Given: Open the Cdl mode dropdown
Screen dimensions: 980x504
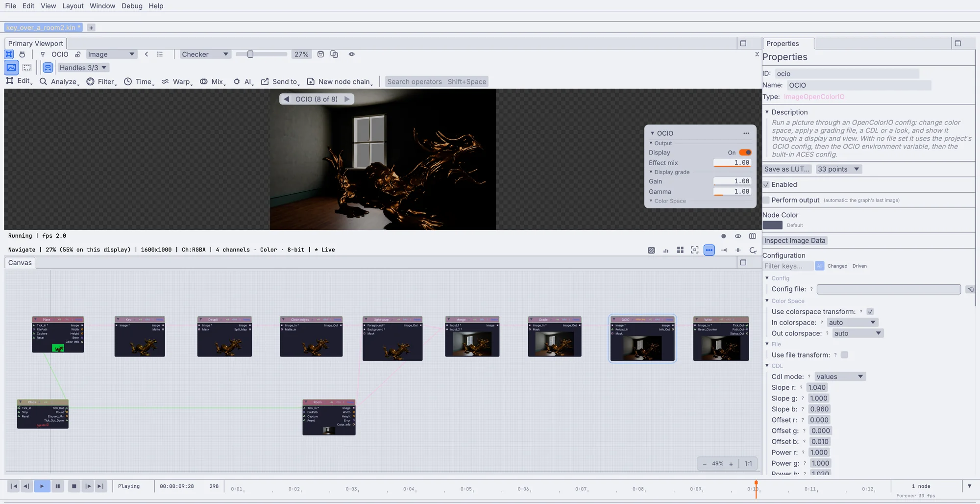Looking at the screenshot, I should [x=840, y=377].
